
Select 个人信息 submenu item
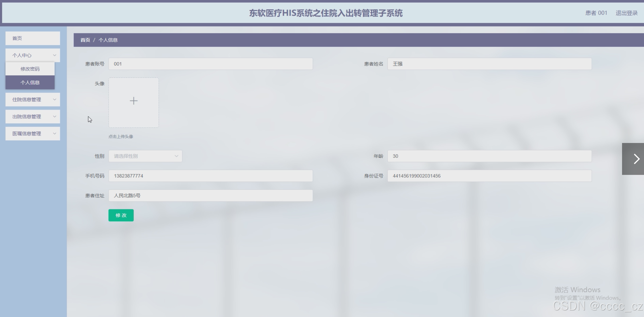pos(30,83)
